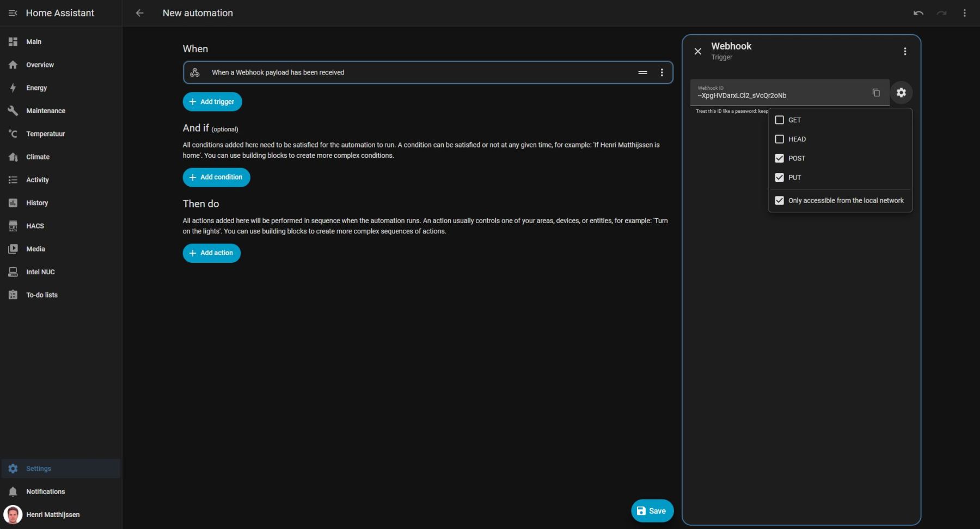Click the Settings gear icon in sidebar
Image resolution: width=980 pixels, height=529 pixels.
click(13, 469)
